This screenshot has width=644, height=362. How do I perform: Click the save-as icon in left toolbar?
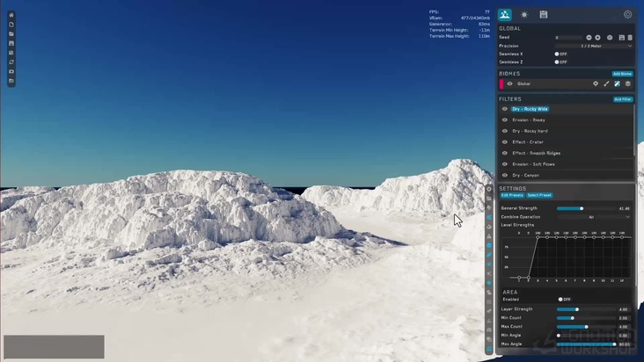coord(11,53)
